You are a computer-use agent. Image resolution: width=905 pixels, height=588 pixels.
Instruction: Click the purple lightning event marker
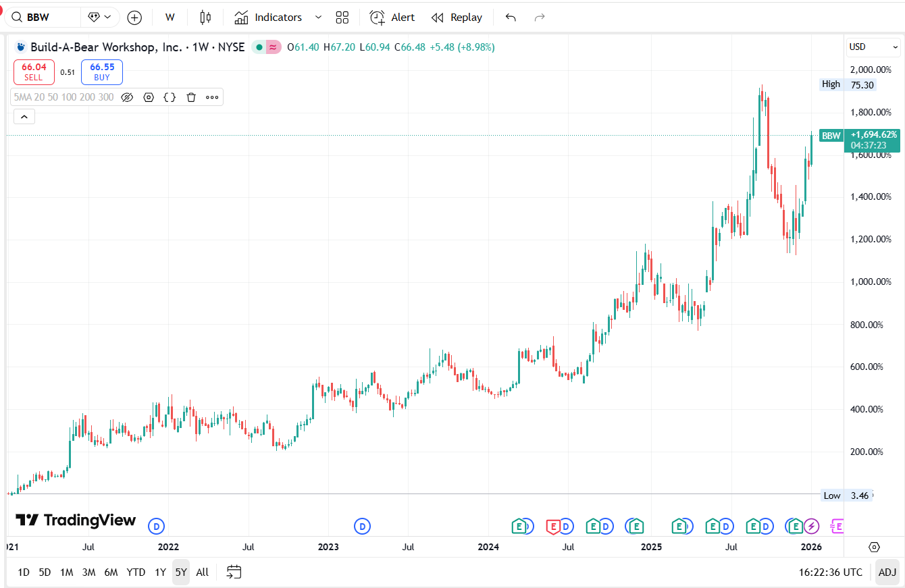[x=810, y=526]
